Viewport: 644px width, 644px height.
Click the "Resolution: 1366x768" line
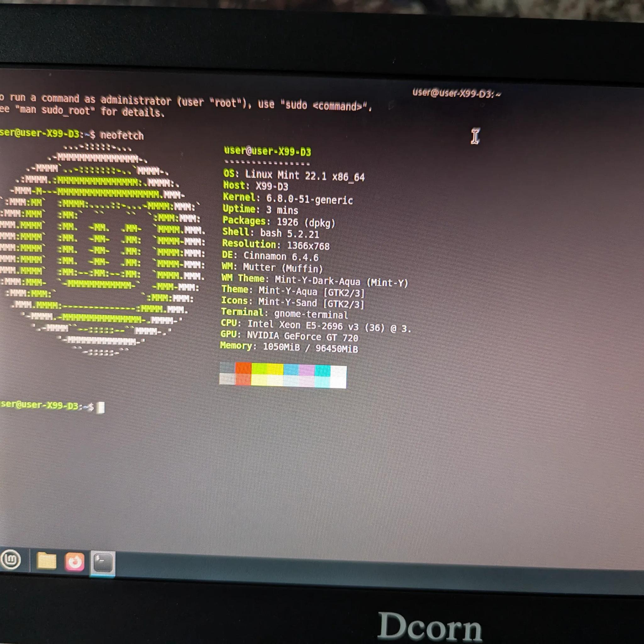(276, 245)
